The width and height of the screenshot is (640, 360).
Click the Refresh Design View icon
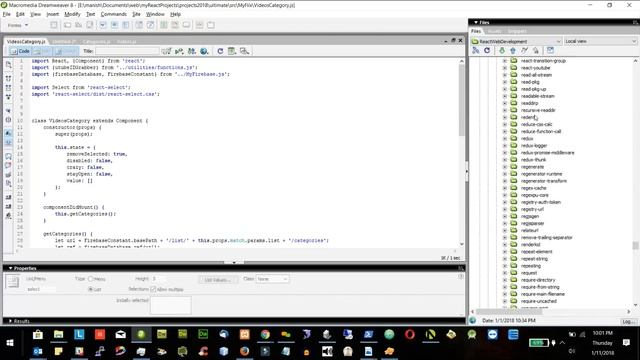click(x=220, y=51)
